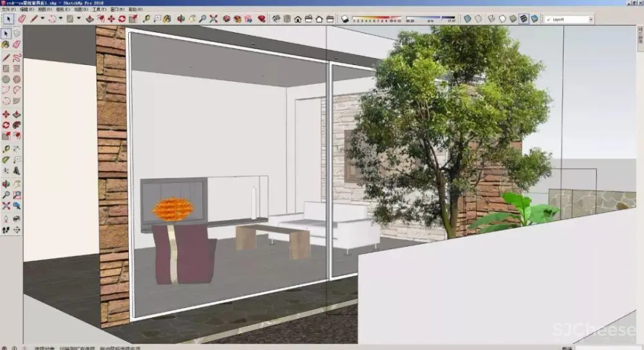The width and height of the screenshot is (644, 350).
Task: Click the Iso standard view button
Action: [276, 19]
